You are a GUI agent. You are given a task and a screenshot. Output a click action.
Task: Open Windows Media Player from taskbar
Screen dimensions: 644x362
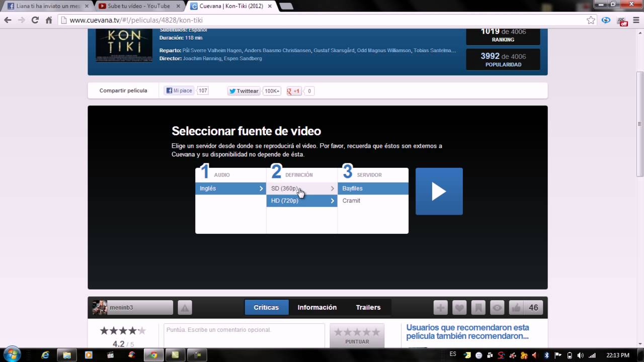[x=89, y=355]
